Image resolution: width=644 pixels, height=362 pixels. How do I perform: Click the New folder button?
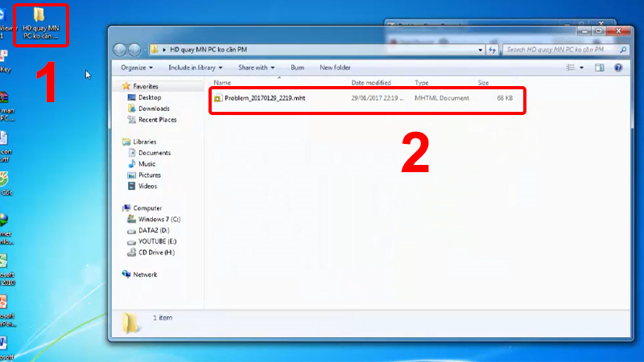click(335, 68)
